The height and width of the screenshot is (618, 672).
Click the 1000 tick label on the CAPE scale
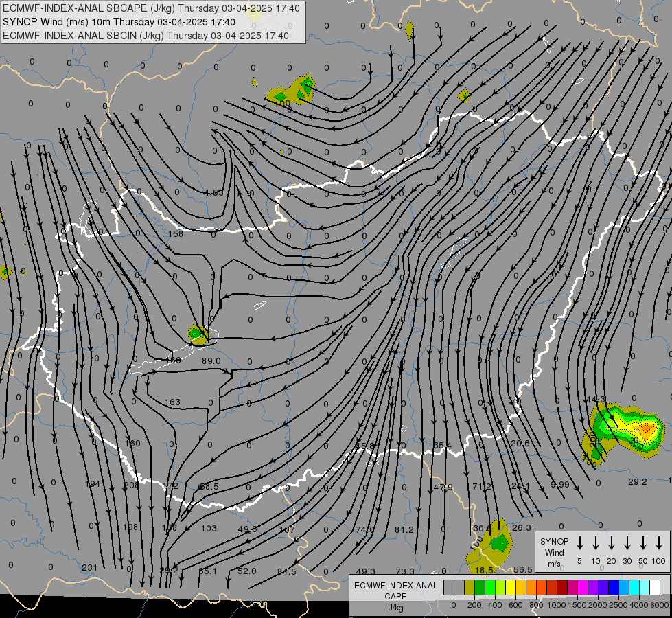(556, 605)
